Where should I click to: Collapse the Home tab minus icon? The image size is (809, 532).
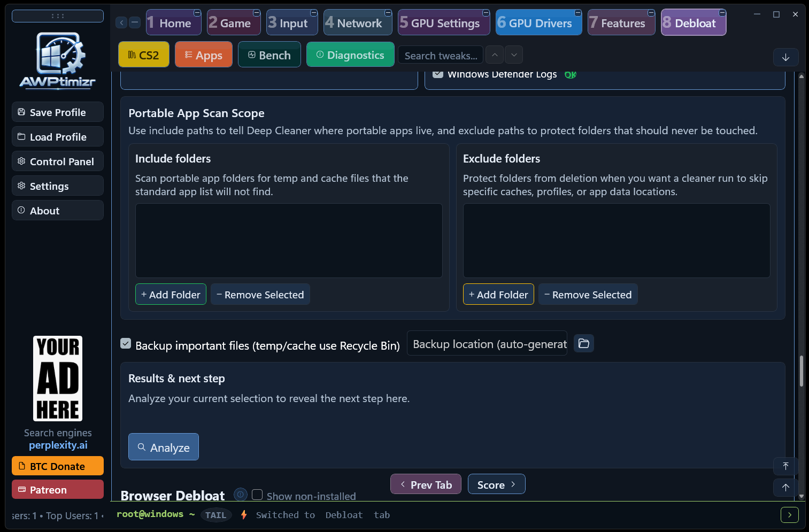(x=197, y=13)
